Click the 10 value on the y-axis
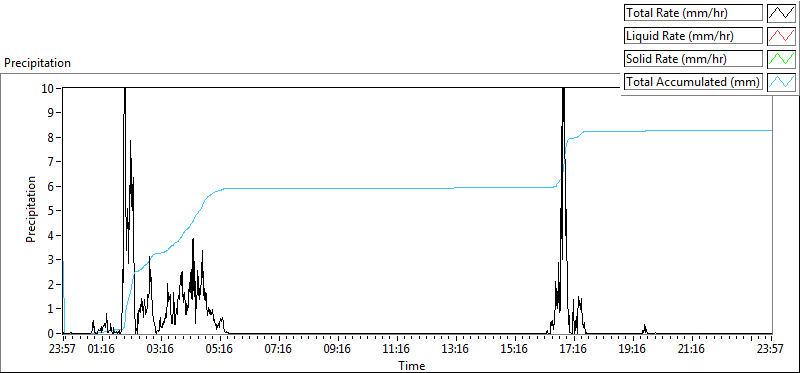This screenshot has width=800, height=373. point(48,88)
